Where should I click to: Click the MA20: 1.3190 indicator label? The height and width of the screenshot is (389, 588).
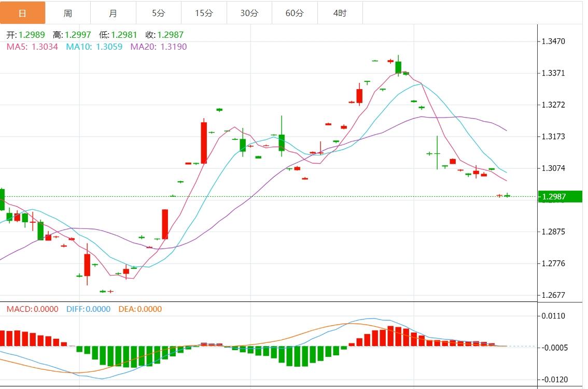tap(158, 47)
